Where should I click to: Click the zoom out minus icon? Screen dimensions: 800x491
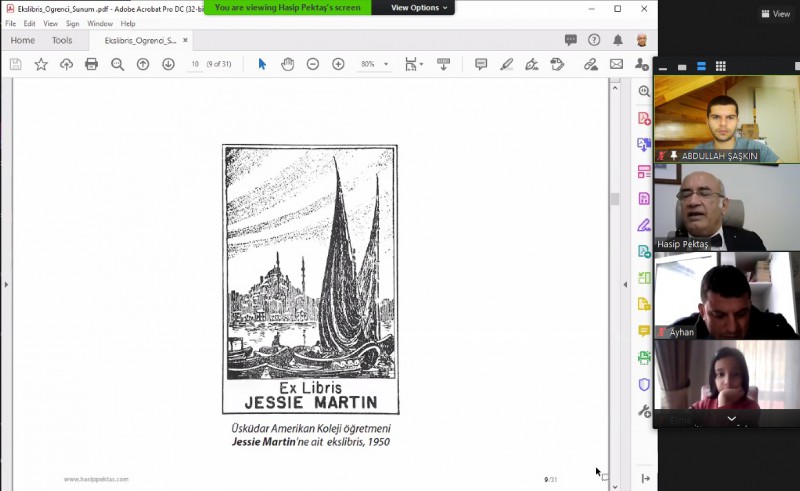click(313, 64)
